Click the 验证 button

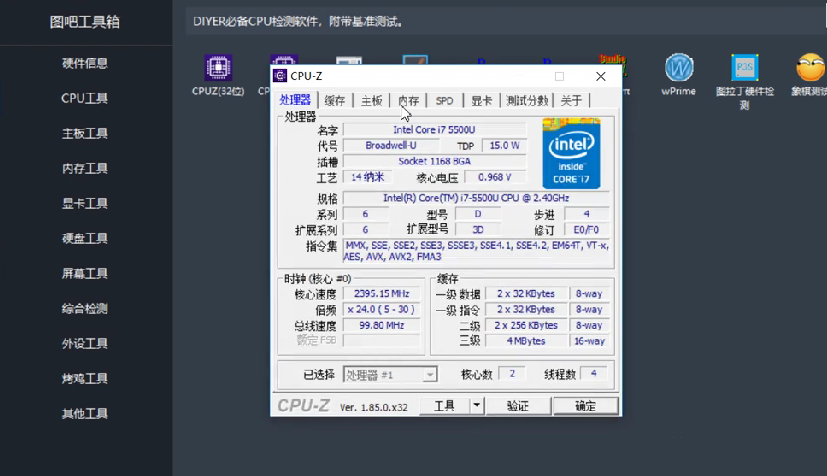pos(517,405)
